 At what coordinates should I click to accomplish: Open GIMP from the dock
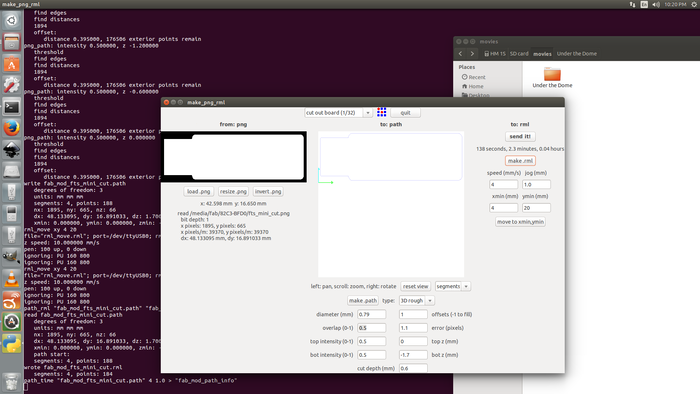click(12, 257)
